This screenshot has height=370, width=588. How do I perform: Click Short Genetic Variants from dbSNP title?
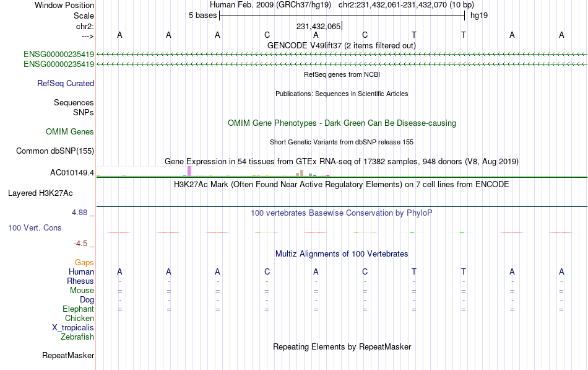click(x=342, y=142)
